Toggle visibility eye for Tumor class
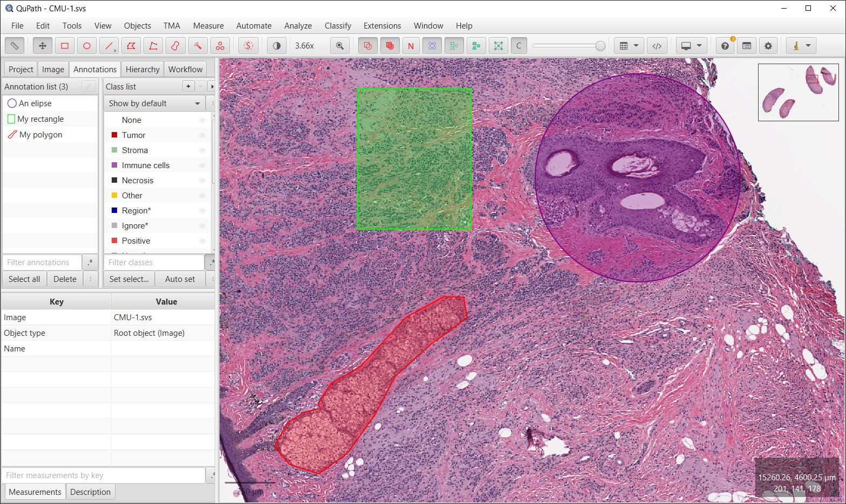The image size is (846, 504). [202, 135]
